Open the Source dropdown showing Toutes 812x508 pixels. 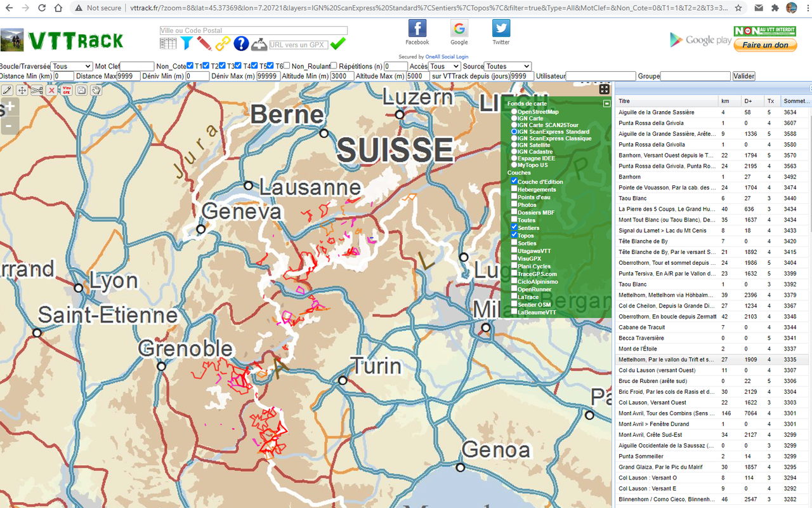click(x=507, y=65)
